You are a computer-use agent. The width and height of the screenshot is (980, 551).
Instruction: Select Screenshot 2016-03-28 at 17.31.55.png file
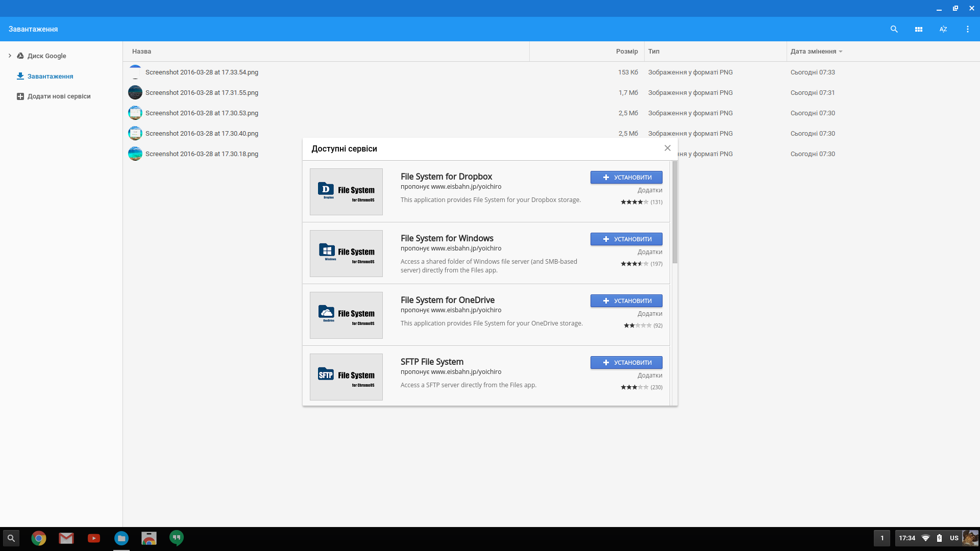point(202,93)
